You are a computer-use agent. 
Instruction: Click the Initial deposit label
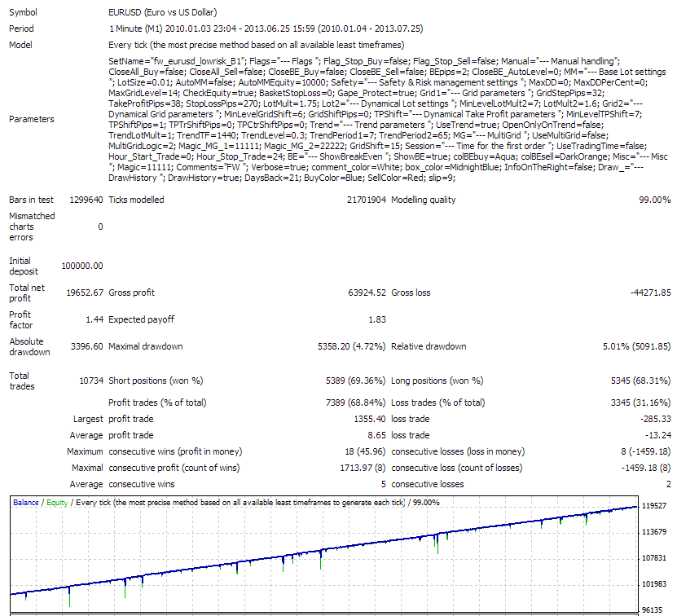pos(24,266)
